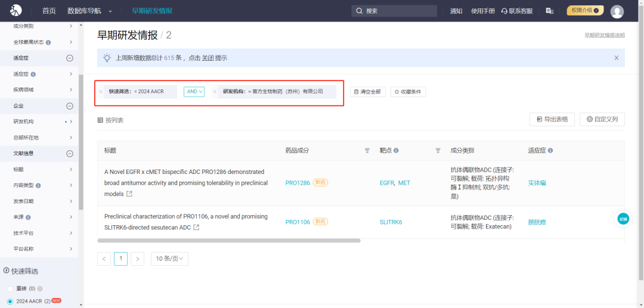Open the 10 条/页 page size dropdown
Screen dimensions: 644x308
(169, 259)
